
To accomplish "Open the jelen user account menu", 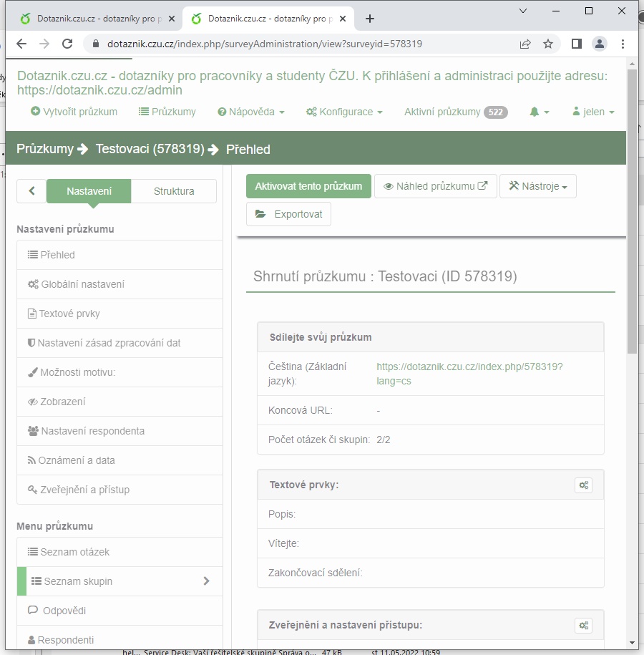I will tap(593, 112).
